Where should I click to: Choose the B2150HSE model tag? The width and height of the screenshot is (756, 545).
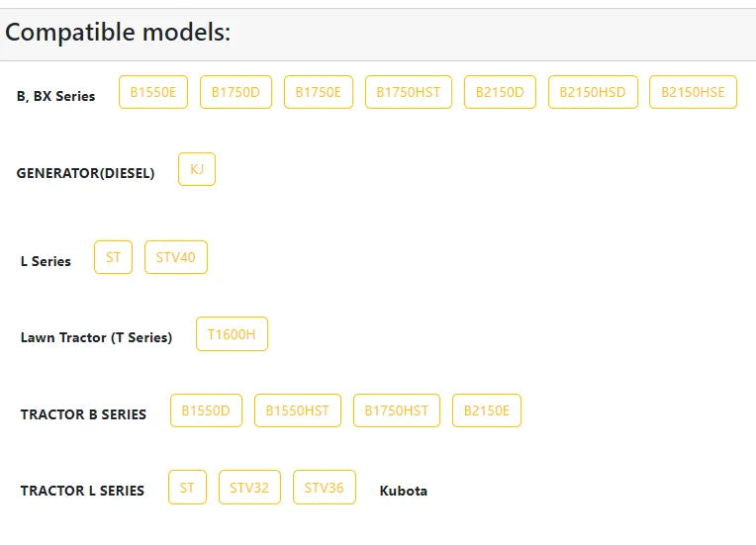click(x=693, y=92)
